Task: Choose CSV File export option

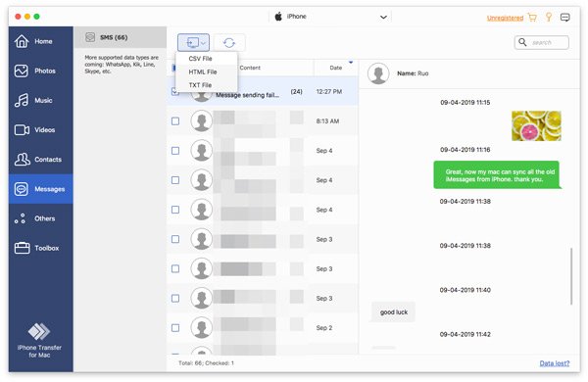Action: [x=200, y=59]
